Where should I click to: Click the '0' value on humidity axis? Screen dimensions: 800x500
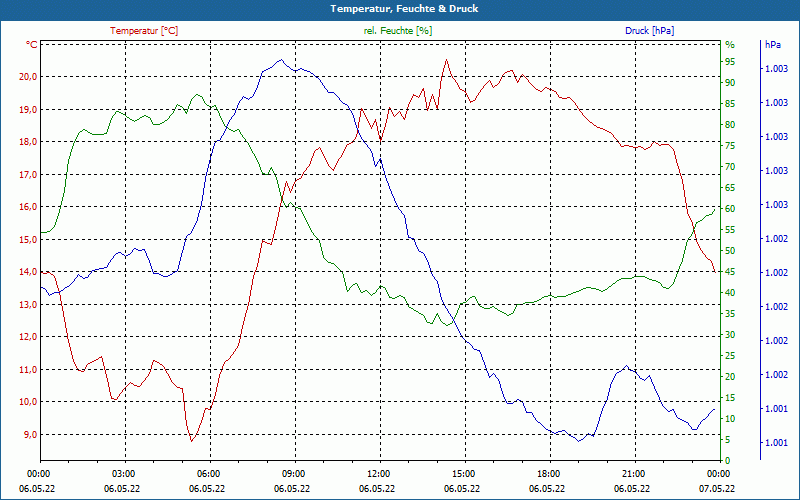(x=728, y=461)
